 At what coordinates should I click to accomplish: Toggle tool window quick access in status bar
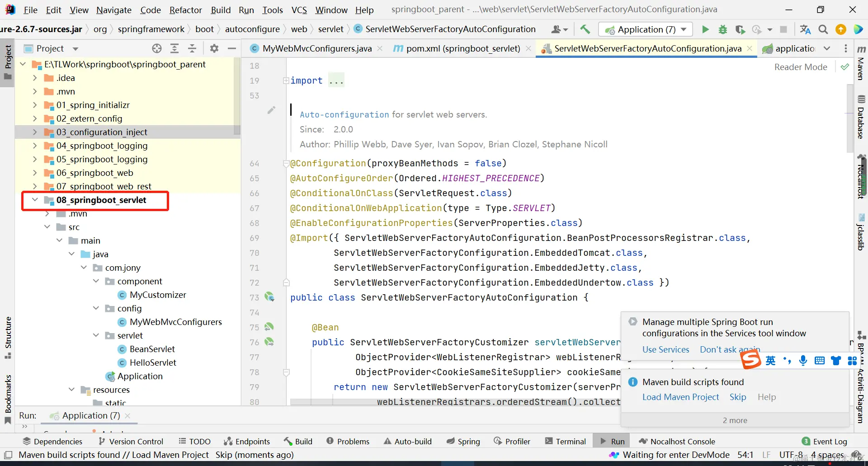point(8,455)
